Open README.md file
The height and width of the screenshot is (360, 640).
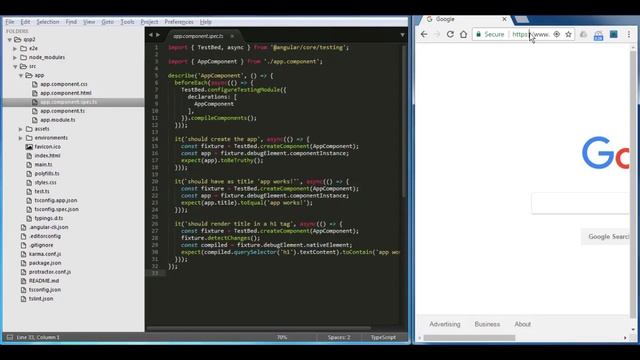(x=44, y=281)
